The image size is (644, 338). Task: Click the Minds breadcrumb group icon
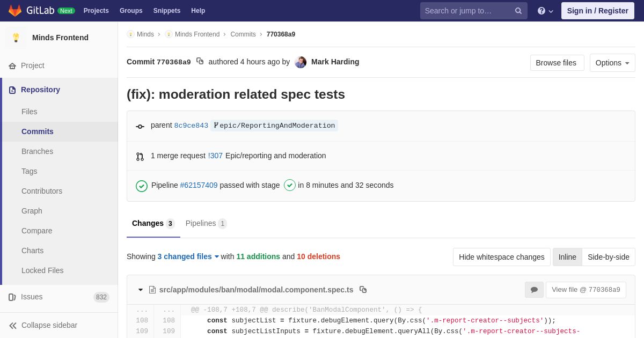pos(130,34)
